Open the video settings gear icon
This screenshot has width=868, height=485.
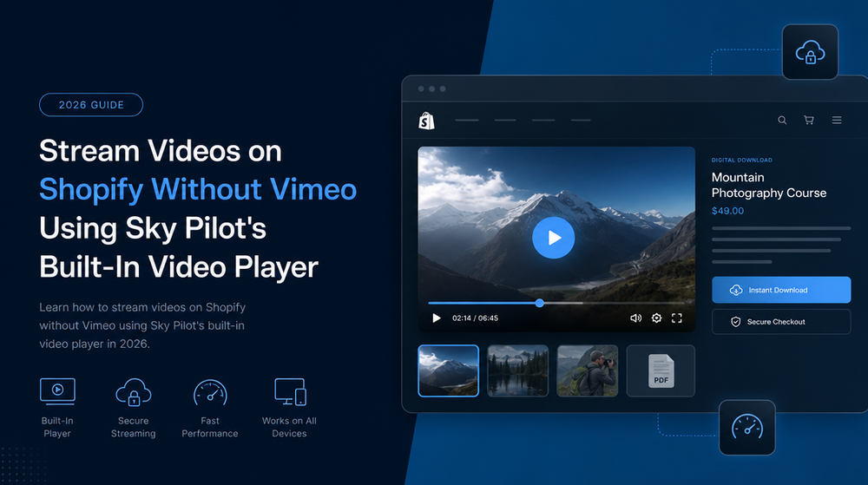[x=656, y=318]
